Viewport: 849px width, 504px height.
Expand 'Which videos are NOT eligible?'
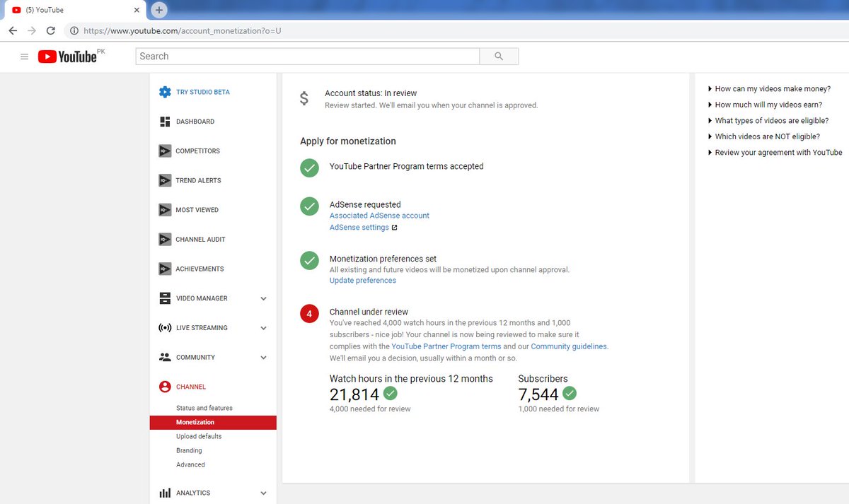pyautogui.click(x=763, y=136)
